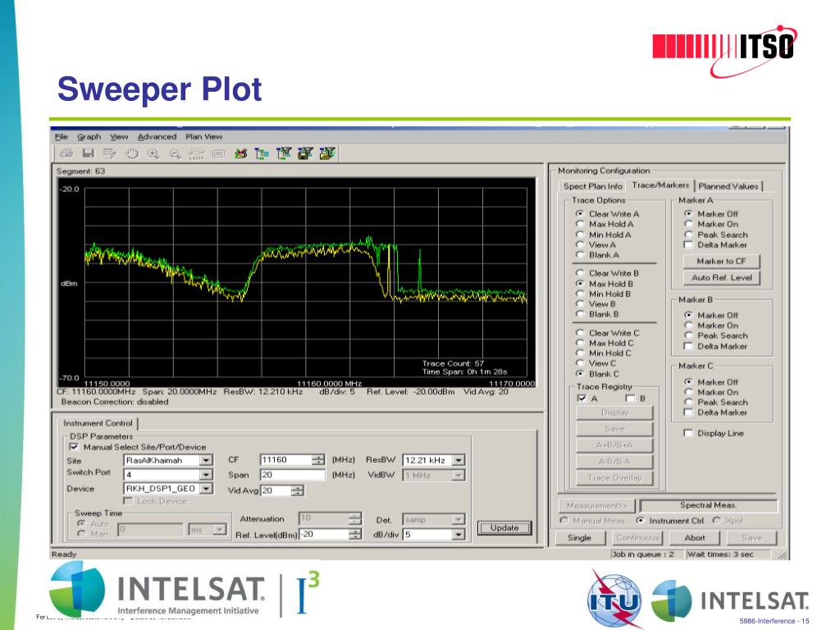The image size is (840, 630).
Task: Toggle Trace Registry A checkbox
Action: click(582, 398)
